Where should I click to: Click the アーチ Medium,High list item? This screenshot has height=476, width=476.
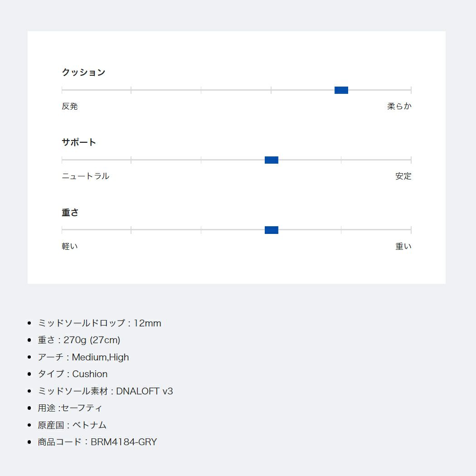(83, 357)
